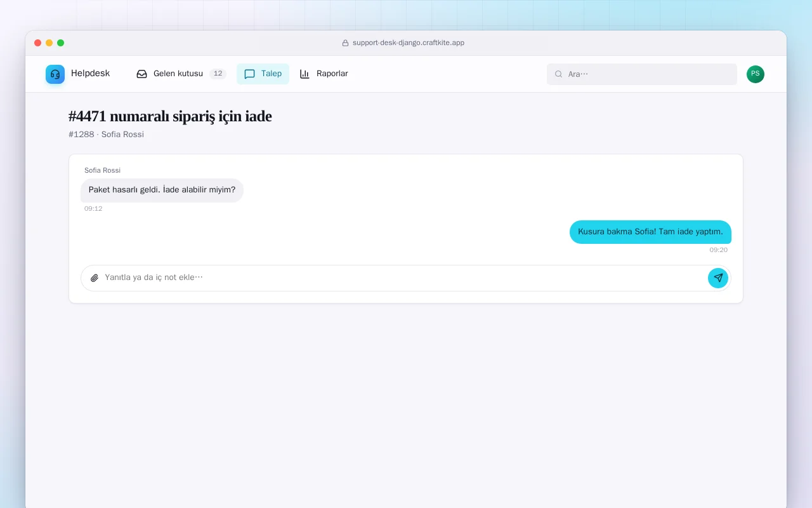
Task: Click the lock icon in the address bar
Action: tap(345, 43)
